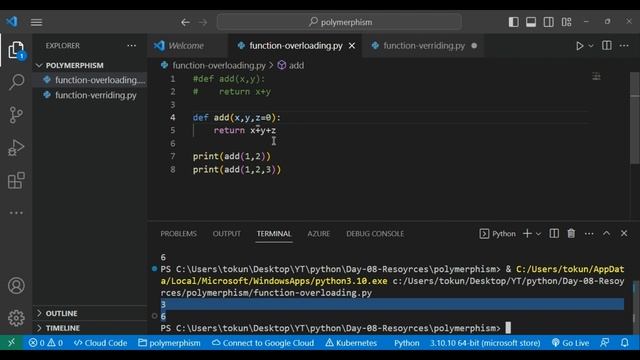Viewport: 640px width, 360px height.
Task: Open the Source Control view
Action: point(16,115)
